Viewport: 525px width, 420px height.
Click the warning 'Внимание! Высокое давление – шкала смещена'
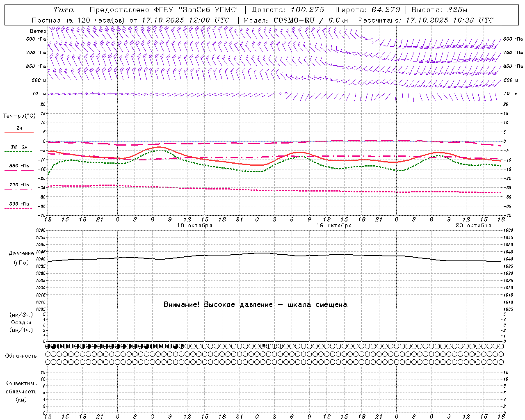tap(256, 304)
